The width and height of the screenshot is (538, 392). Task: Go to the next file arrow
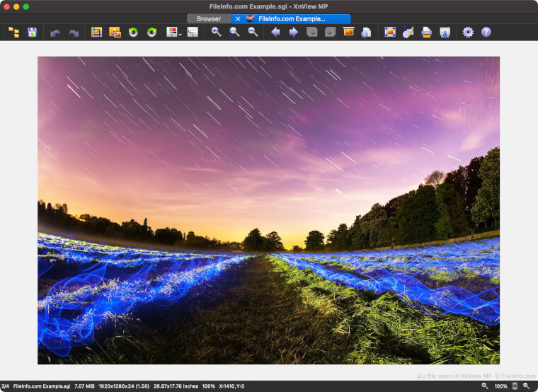(x=293, y=32)
